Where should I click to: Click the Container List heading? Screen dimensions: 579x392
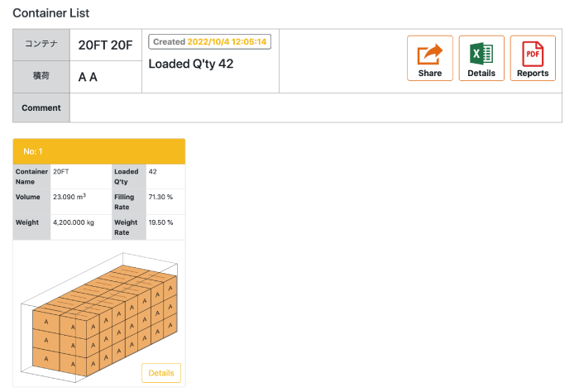coord(51,13)
